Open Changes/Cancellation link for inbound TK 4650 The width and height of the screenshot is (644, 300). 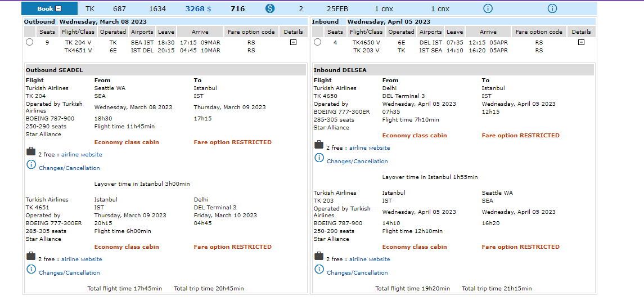coord(357,162)
